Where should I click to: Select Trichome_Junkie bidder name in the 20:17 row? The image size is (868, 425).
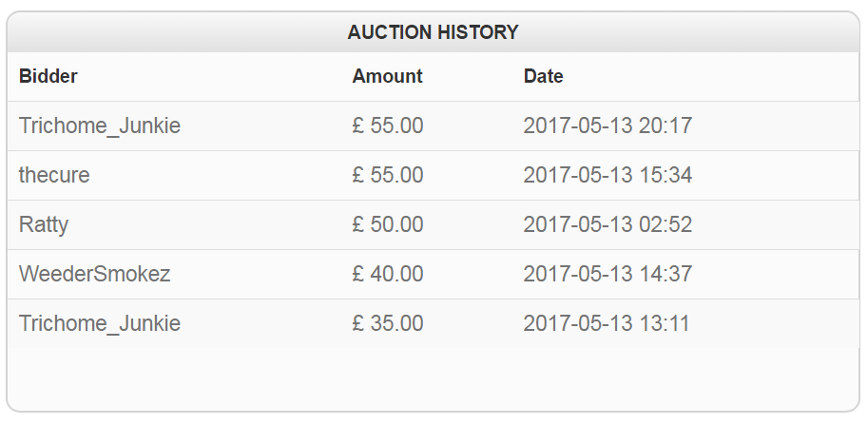point(100,126)
